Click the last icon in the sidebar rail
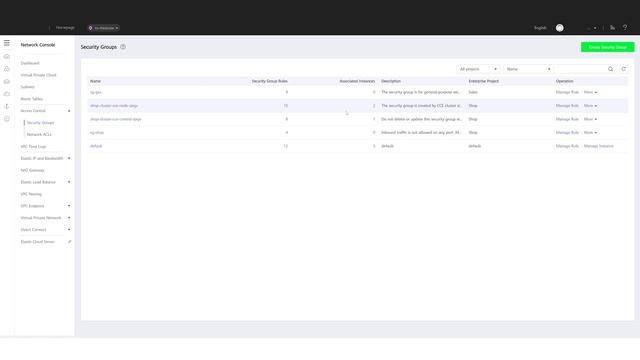 pyautogui.click(x=7, y=119)
